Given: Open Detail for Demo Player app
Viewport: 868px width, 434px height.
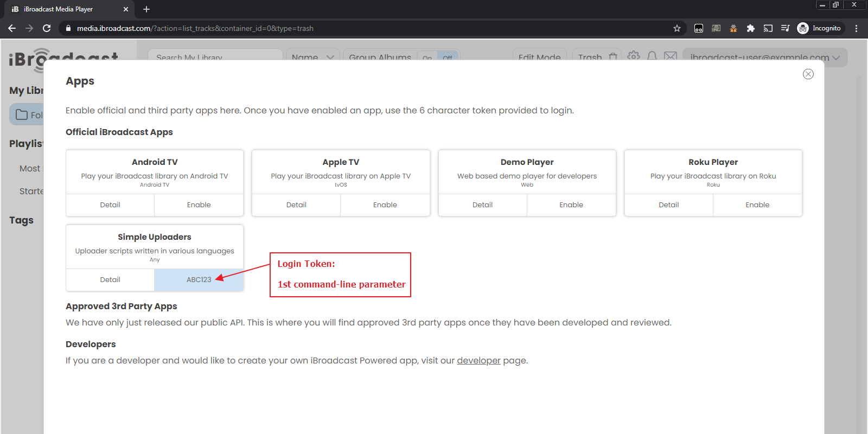Looking at the screenshot, I should (x=482, y=205).
